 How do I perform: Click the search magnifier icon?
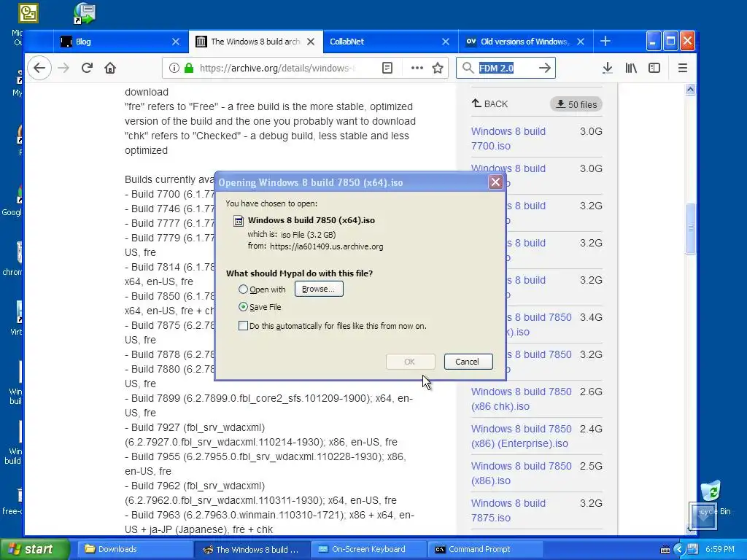468,68
